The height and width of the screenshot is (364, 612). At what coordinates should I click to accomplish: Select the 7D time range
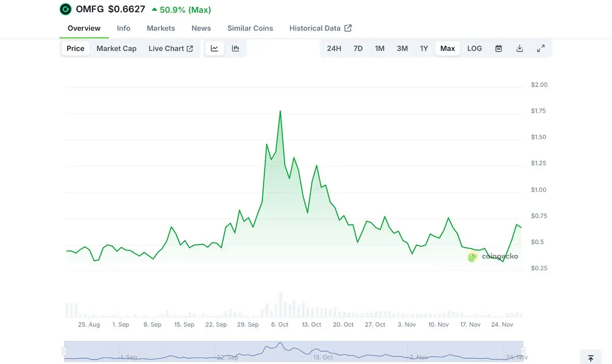coord(358,48)
